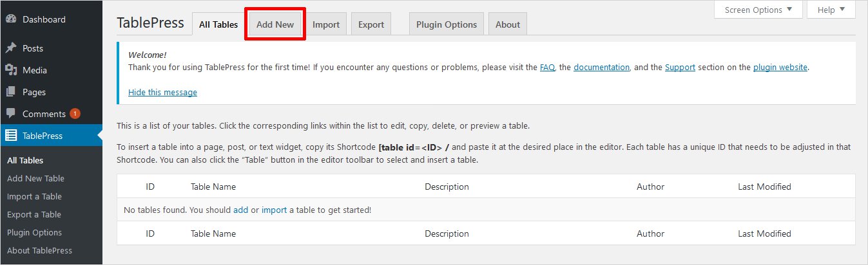This screenshot has width=868, height=265.
Task: Click the Comments speech bubble icon
Action: click(x=11, y=114)
